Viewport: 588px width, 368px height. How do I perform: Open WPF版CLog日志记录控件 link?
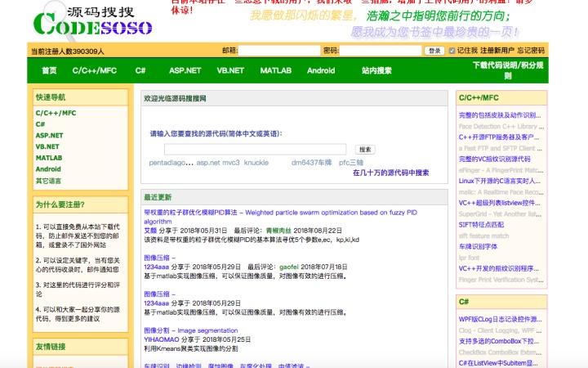point(501,319)
